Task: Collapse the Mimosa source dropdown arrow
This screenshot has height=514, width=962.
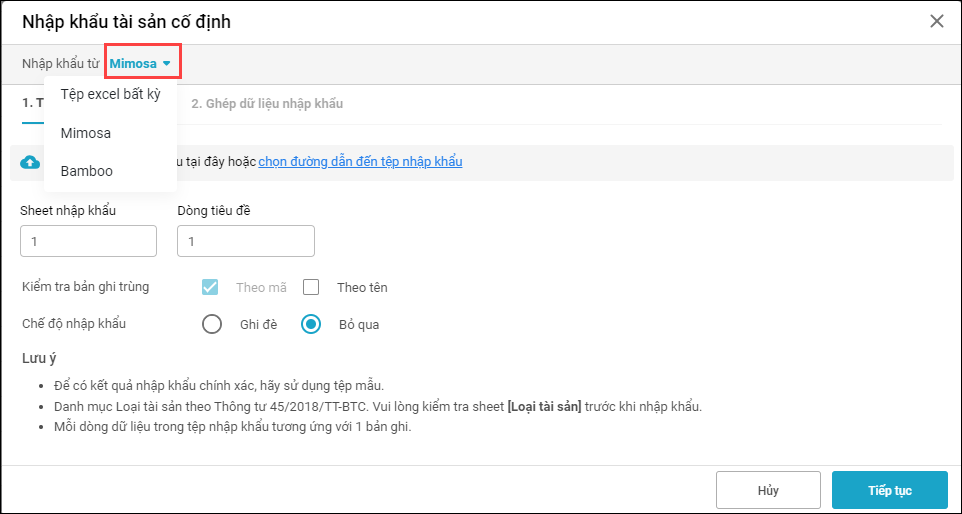Action: [x=167, y=64]
